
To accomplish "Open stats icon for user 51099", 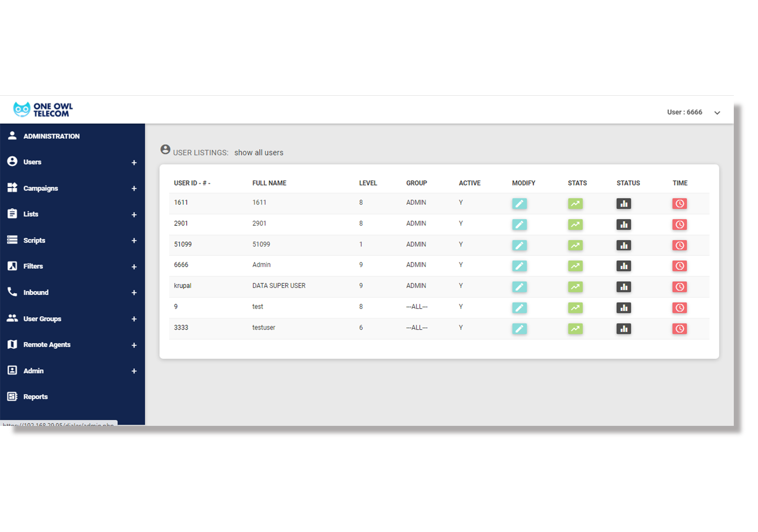I will click(x=575, y=245).
